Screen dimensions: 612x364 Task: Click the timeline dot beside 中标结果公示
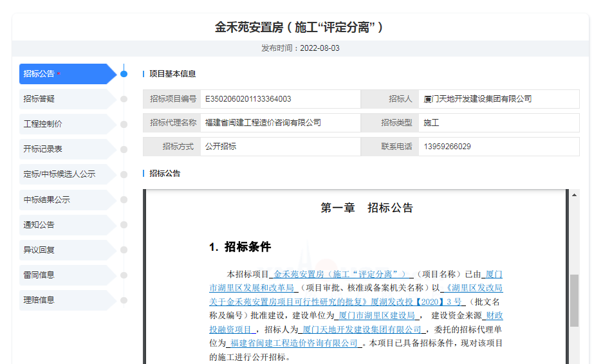(124, 199)
